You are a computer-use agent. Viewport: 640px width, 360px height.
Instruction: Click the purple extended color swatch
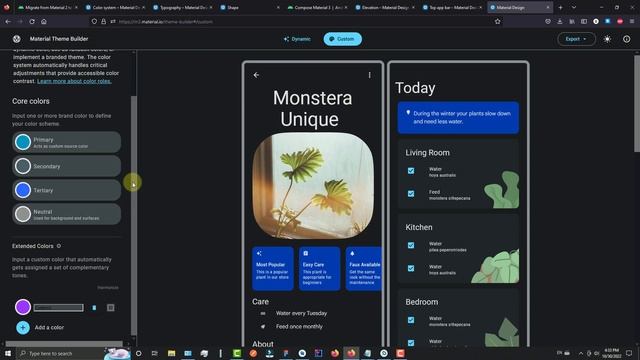click(23, 307)
